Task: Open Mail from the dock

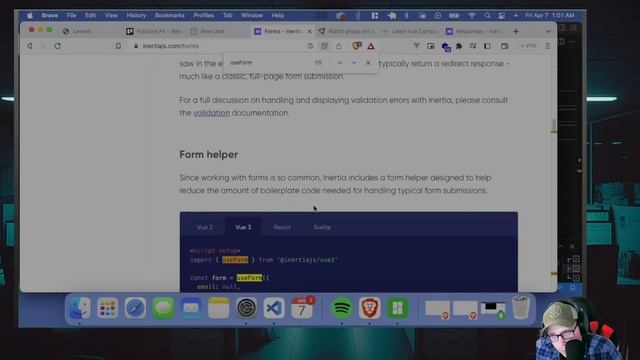Action: (191, 308)
